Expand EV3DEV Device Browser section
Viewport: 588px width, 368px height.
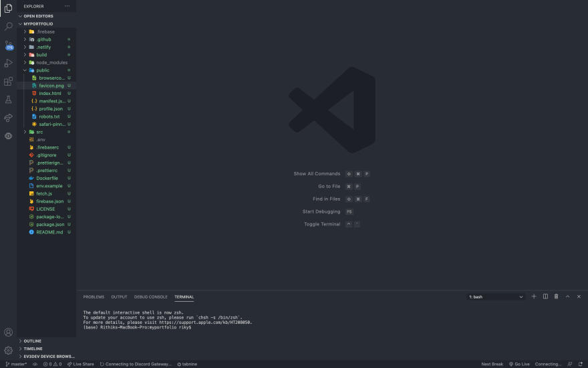[x=47, y=357]
